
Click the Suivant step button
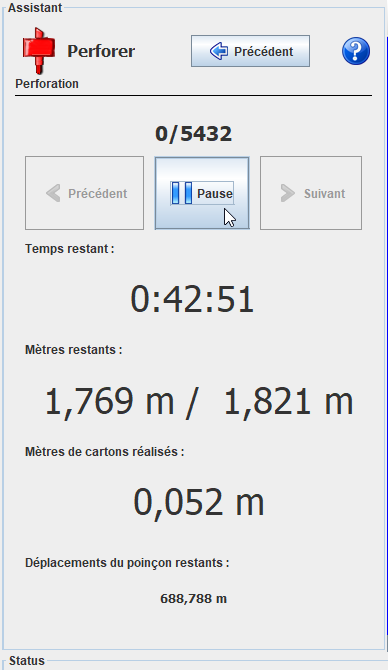[x=311, y=193]
